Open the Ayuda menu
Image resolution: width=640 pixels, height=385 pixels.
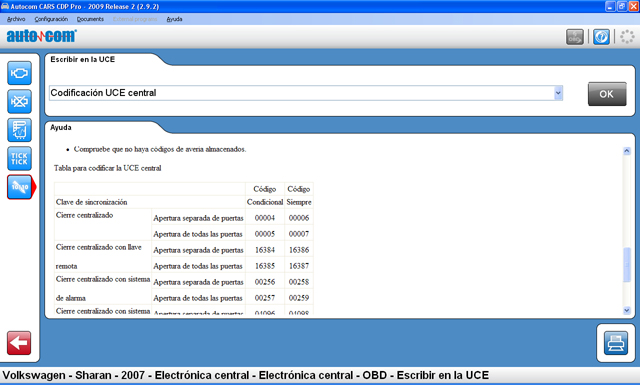pyautogui.click(x=174, y=19)
